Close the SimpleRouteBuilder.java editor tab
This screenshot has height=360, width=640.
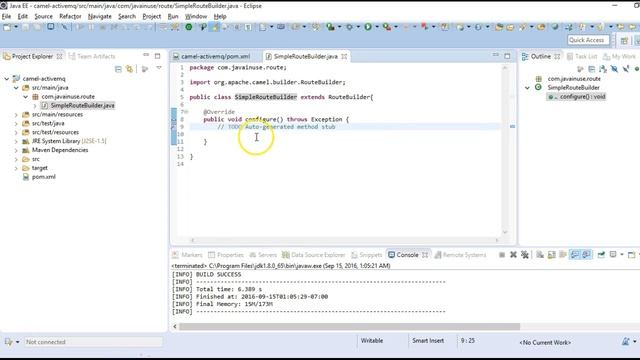click(x=344, y=56)
